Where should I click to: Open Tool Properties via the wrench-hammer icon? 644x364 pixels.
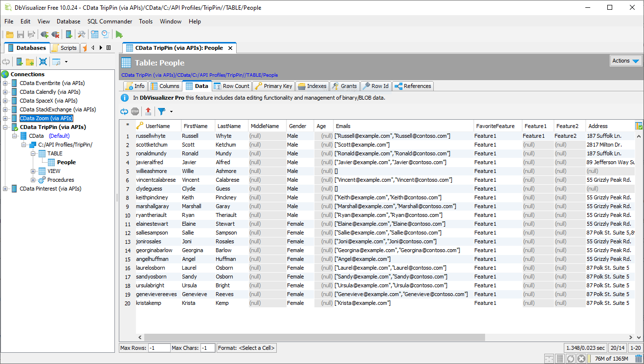pos(82,34)
